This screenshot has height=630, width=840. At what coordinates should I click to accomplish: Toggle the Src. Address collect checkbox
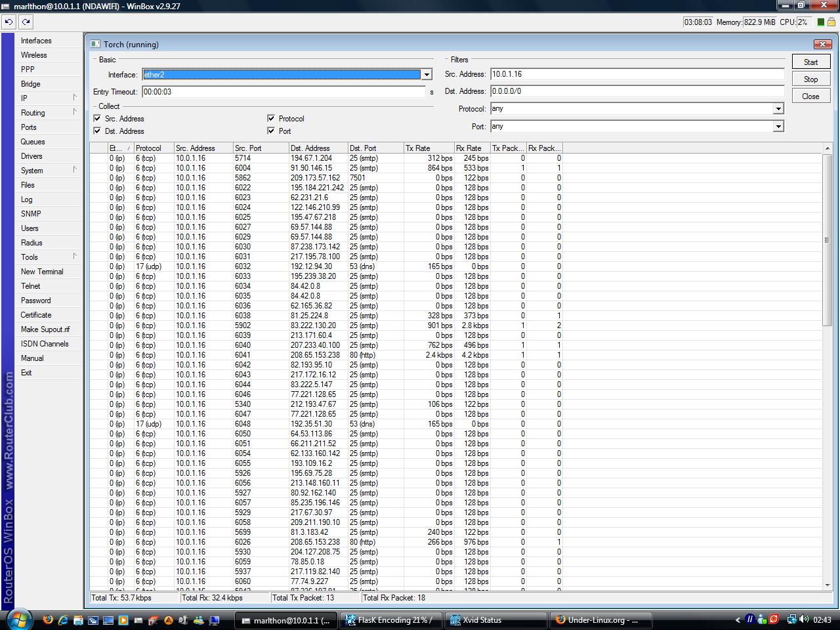pos(97,118)
